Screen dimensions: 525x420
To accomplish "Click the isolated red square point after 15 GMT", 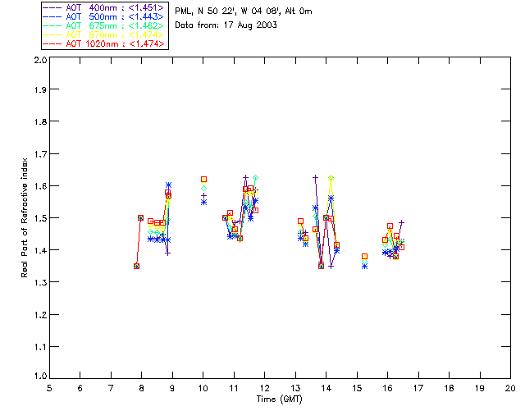I will pyautogui.click(x=364, y=257).
